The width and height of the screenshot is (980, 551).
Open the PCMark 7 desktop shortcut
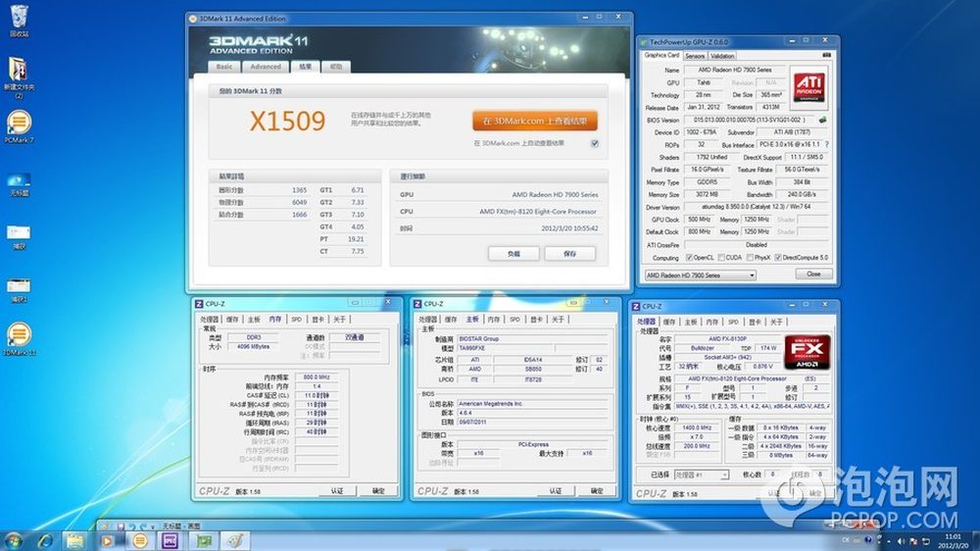click(x=20, y=126)
